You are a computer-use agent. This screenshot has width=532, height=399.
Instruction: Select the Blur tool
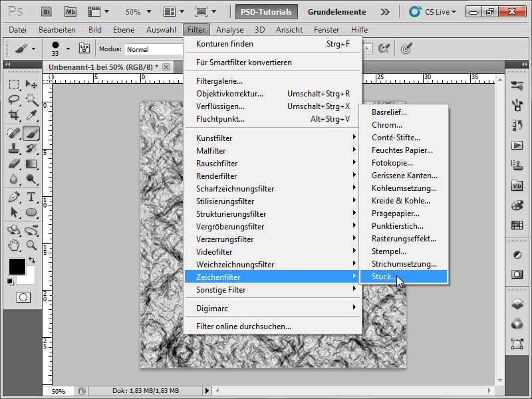pos(14,179)
